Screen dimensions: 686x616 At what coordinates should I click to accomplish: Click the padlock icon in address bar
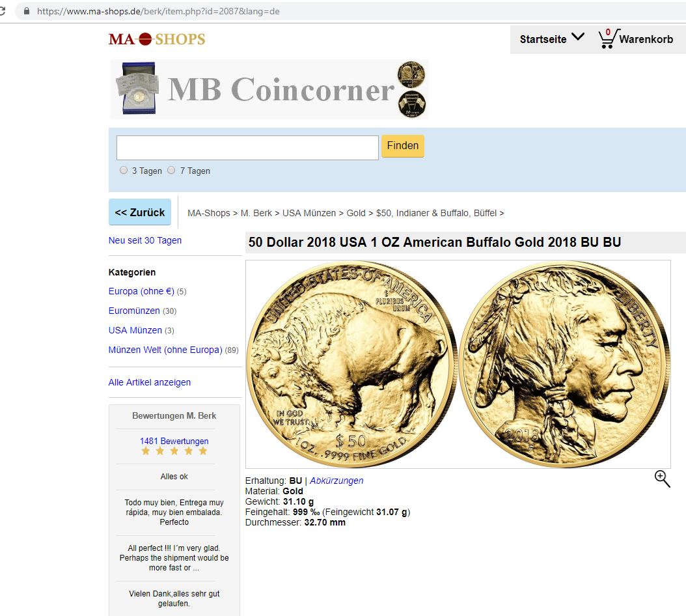pyautogui.click(x=27, y=11)
